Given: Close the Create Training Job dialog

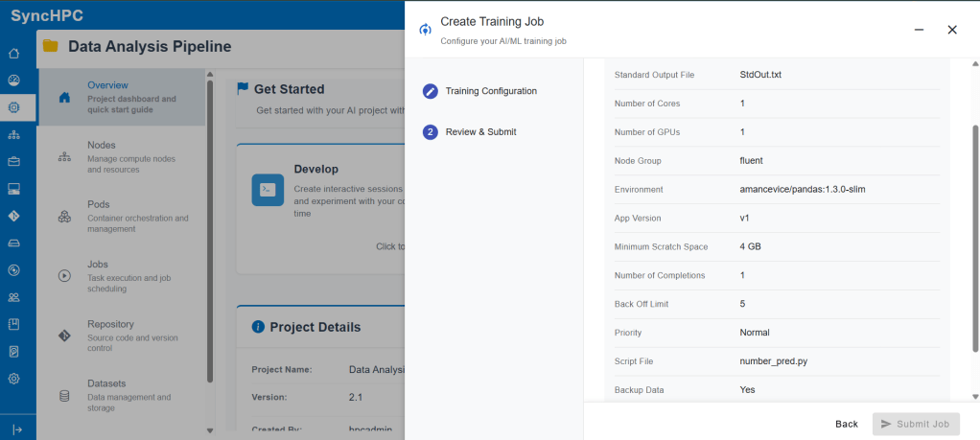Looking at the screenshot, I should coord(952,30).
